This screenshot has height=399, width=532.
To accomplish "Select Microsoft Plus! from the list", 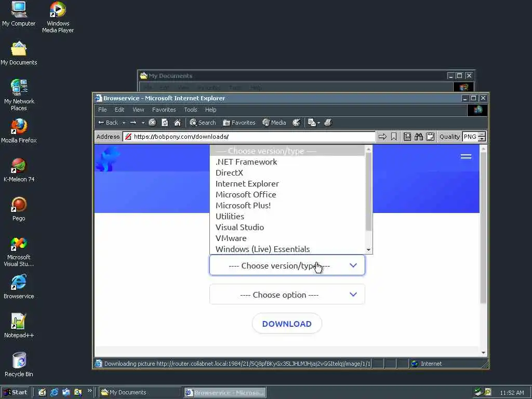I will 287,205.
